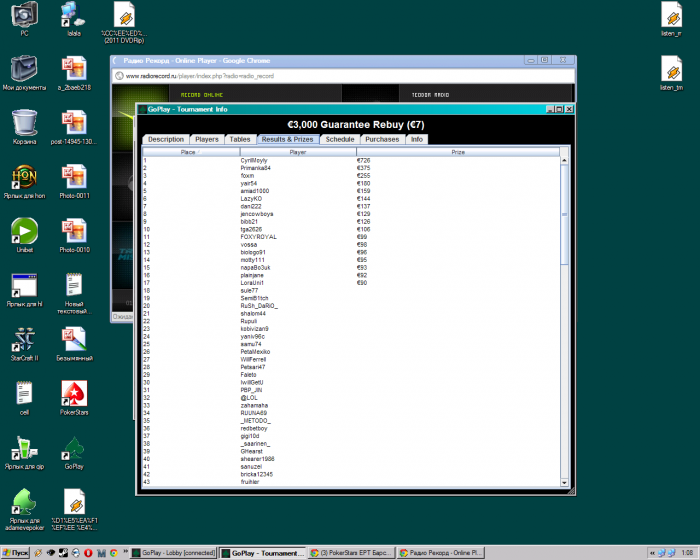Launch Chrome from quick launch bar
Viewport: 700px width, 560px height.
pos(114,553)
